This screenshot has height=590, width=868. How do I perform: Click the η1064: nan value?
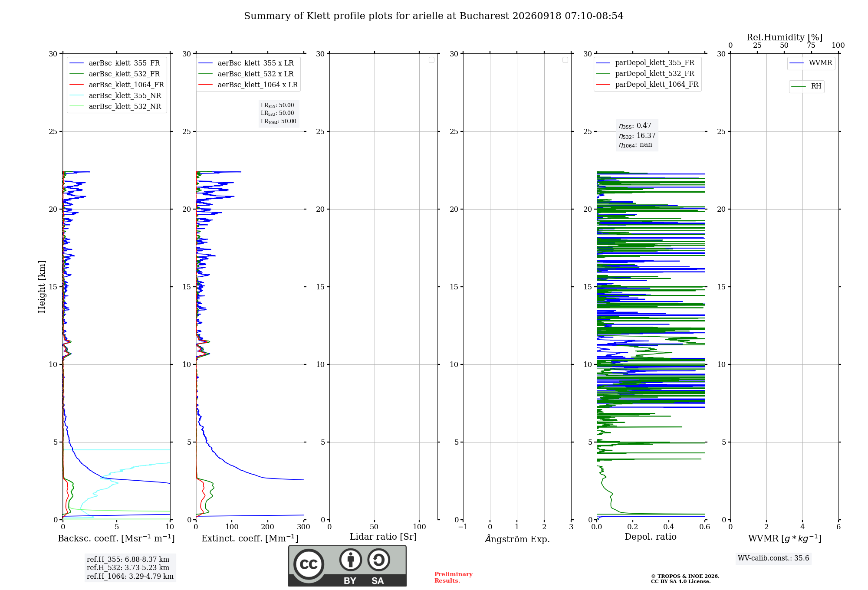[x=635, y=145]
